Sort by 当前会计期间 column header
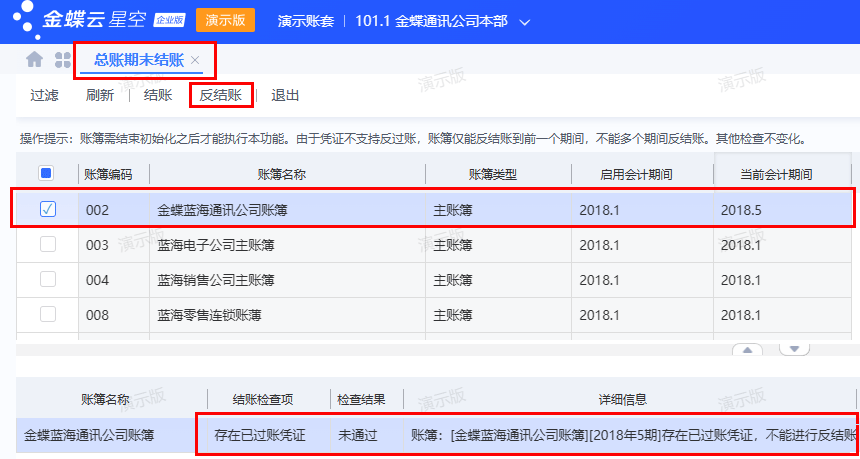This screenshot has height=459, width=860. (776, 175)
